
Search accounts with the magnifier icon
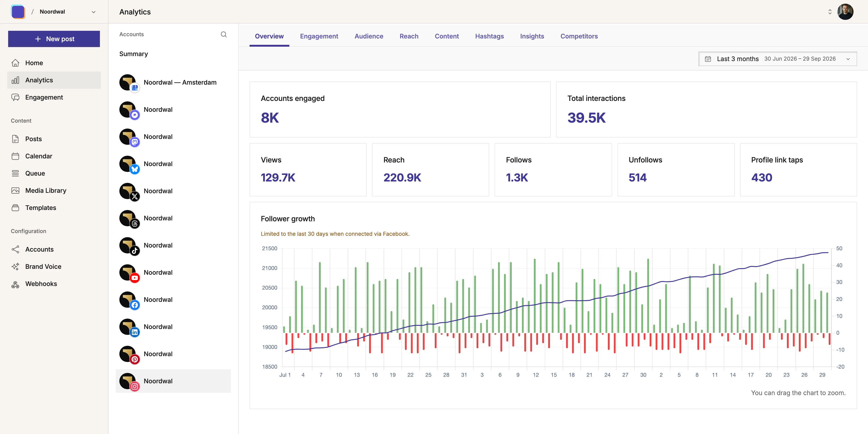[x=224, y=34]
